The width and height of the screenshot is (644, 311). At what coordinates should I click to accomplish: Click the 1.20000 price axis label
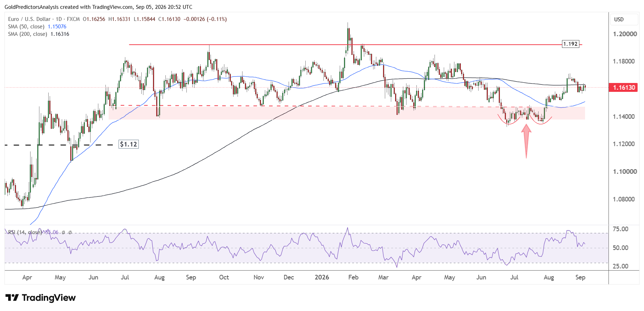(624, 34)
